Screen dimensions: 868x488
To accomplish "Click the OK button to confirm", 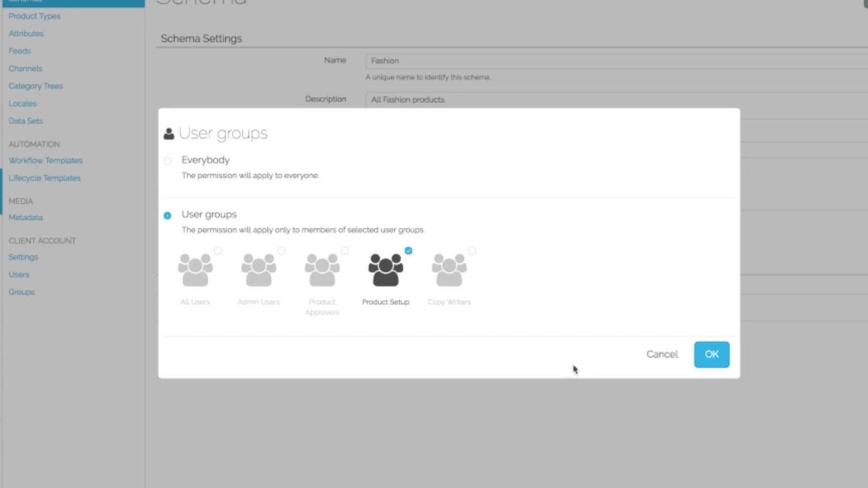I will pos(712,355).
